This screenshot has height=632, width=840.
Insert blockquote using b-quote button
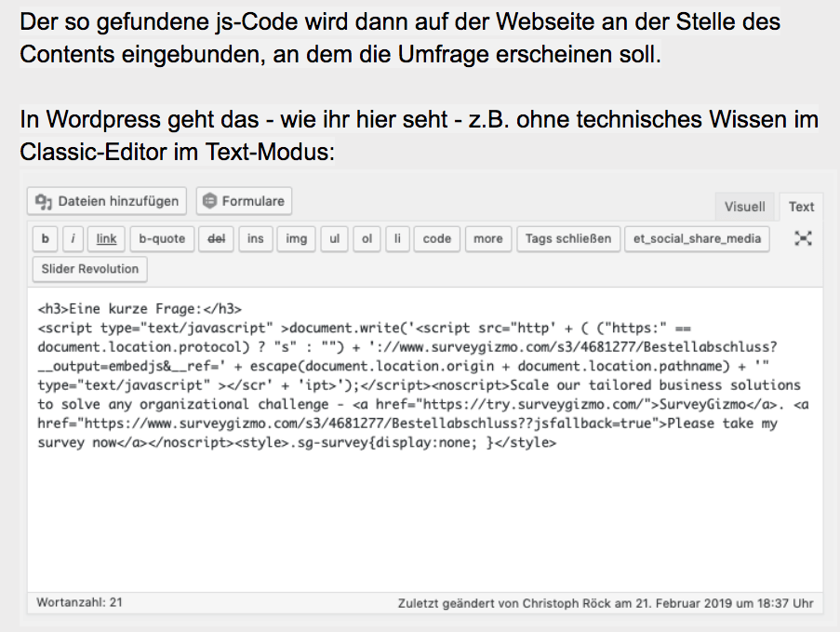162,238
